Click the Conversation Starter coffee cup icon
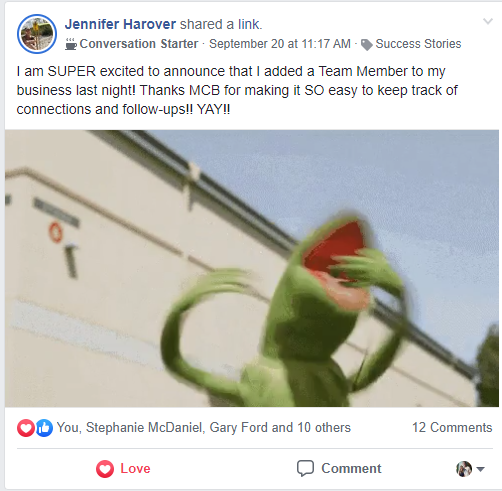Viewport: 502px width, 491px height. 71,44
